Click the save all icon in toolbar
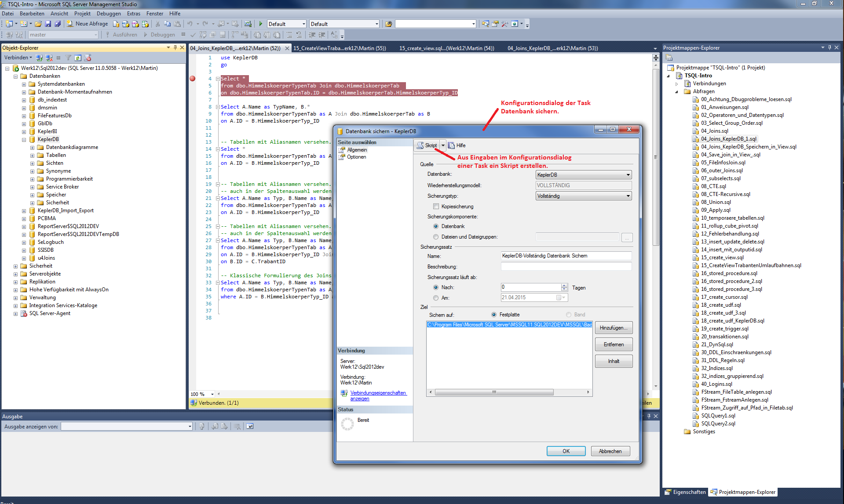The height and width of the screenshot is (504, 844). [58, 24]
